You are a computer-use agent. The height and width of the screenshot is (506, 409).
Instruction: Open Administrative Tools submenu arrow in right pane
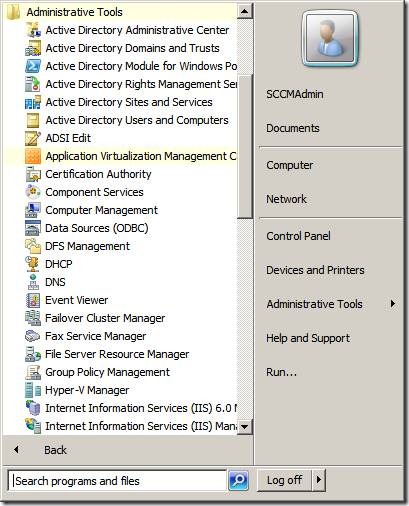pos(393,304)
